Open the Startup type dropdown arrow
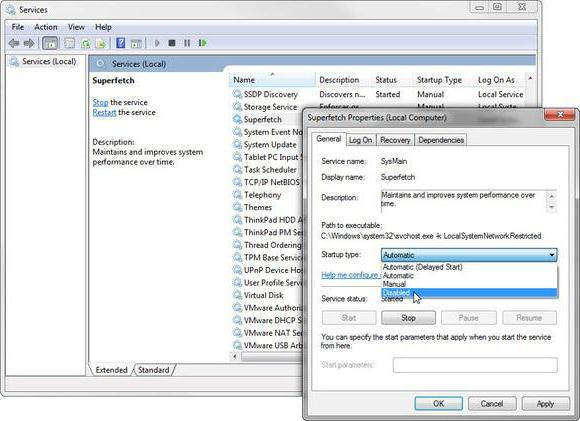This screenshot has height=421, width=580. (552, 255)
